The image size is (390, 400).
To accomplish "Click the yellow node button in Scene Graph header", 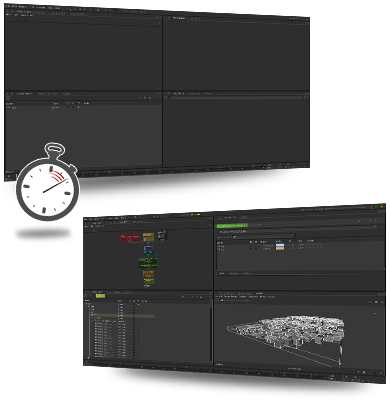I will pyautogui.click(x=100, y=296).
